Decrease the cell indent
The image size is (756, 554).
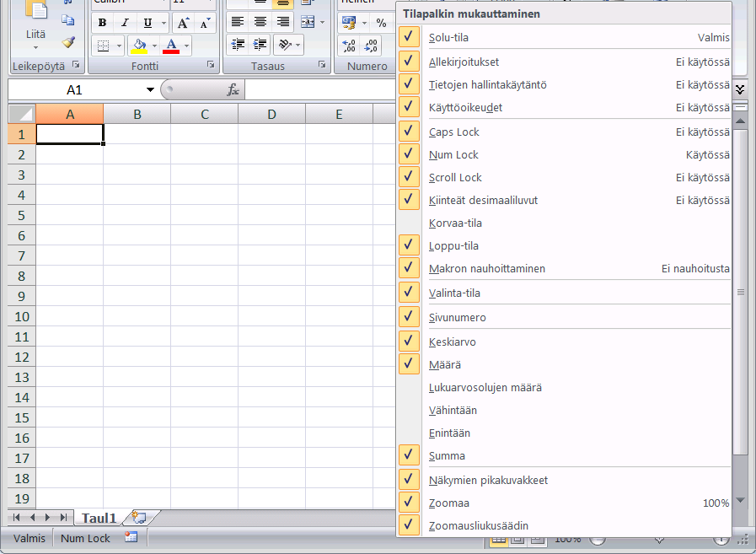[x=237, y=45]
